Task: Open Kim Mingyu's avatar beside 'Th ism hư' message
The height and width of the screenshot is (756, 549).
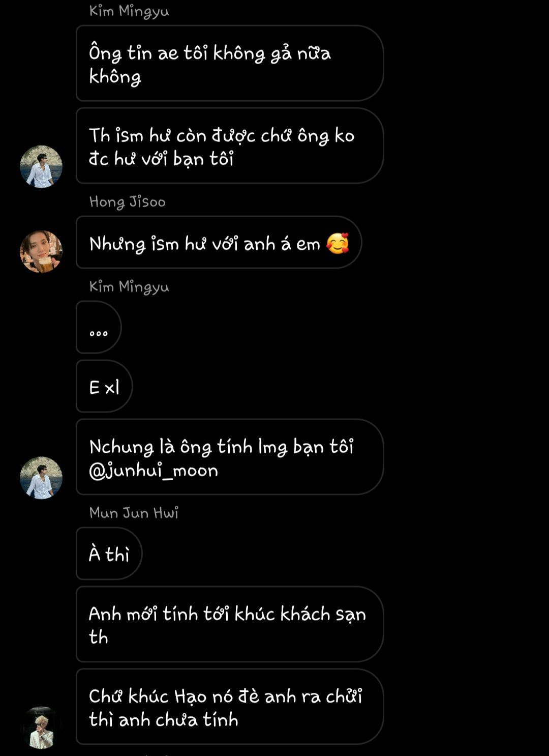Action: click(41, 167)
